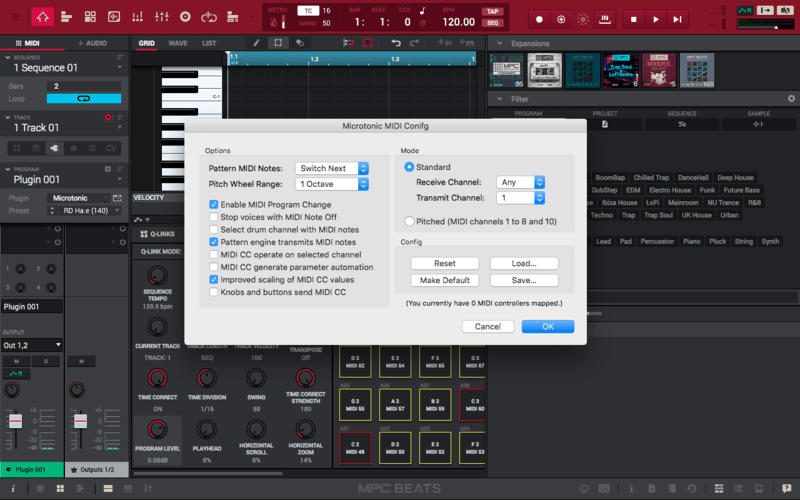Open the Looper icon in top toolbar
Viewport: 800px width, 500px height.
pos(209,17)
